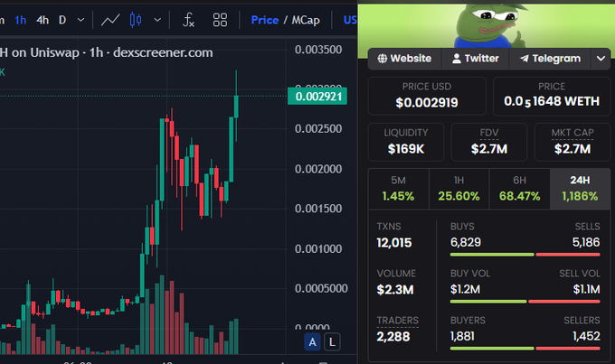Switch to line chart style icon
Viewport: 615px width, 364px height.
[x=110, y=20]
